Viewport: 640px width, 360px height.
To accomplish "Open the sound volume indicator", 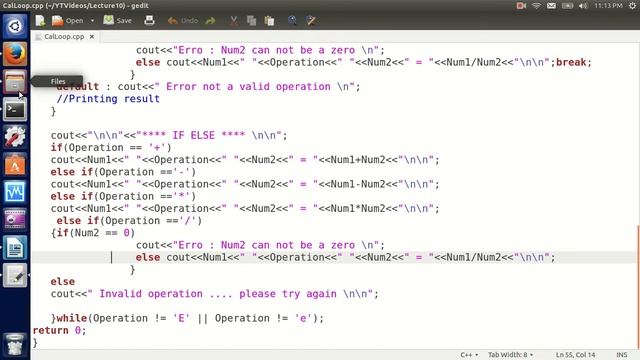I will coord(583,6).
